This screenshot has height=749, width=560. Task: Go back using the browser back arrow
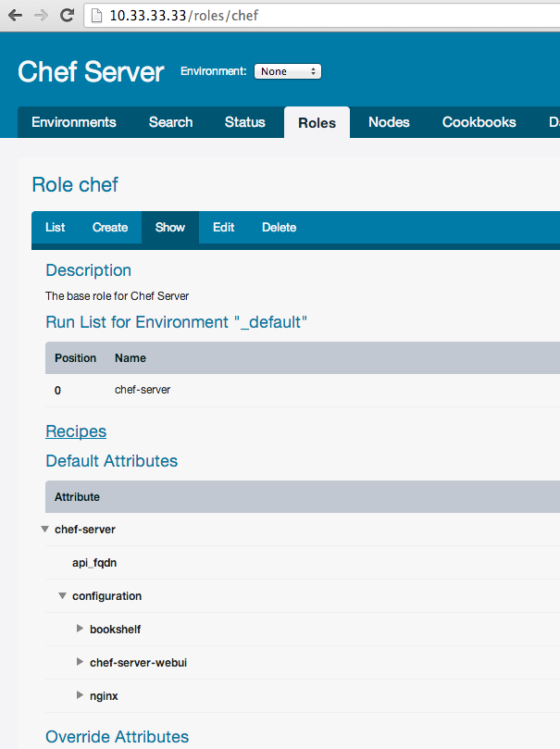[16, 16]
